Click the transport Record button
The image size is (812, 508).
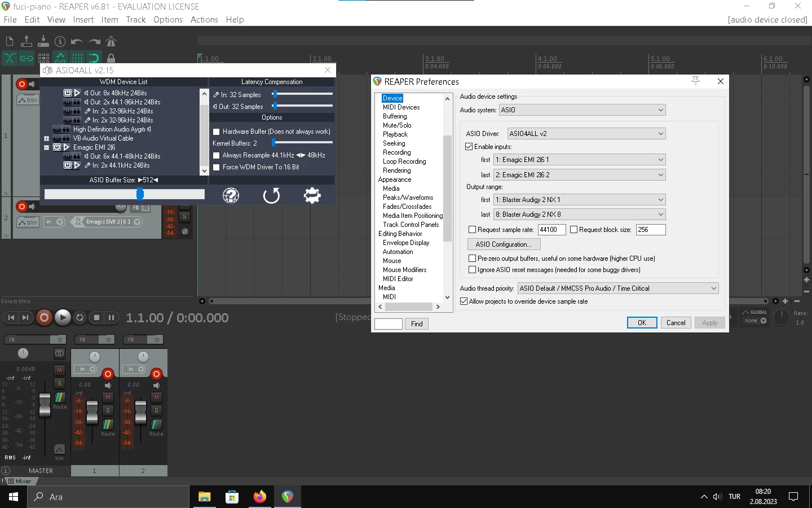pos(44,318)
